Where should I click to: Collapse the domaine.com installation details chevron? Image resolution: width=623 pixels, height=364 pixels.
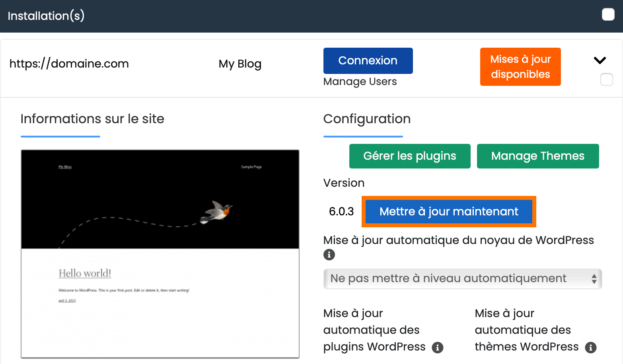coord(600,60)
